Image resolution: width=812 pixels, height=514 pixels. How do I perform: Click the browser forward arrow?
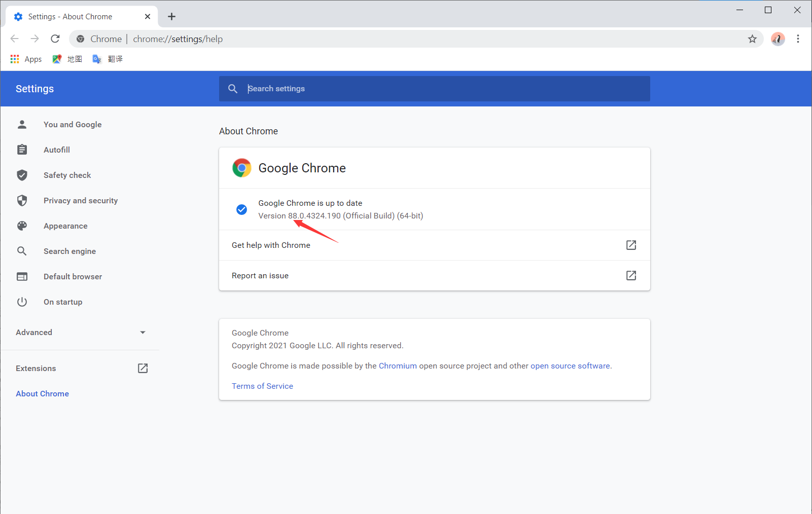[x=34, y=39]
